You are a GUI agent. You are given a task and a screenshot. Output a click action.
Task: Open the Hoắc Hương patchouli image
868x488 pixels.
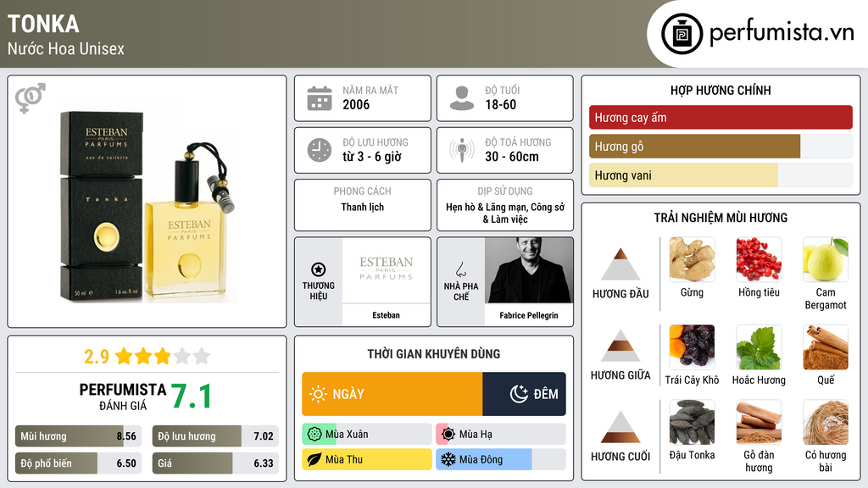tap(759, 347)
